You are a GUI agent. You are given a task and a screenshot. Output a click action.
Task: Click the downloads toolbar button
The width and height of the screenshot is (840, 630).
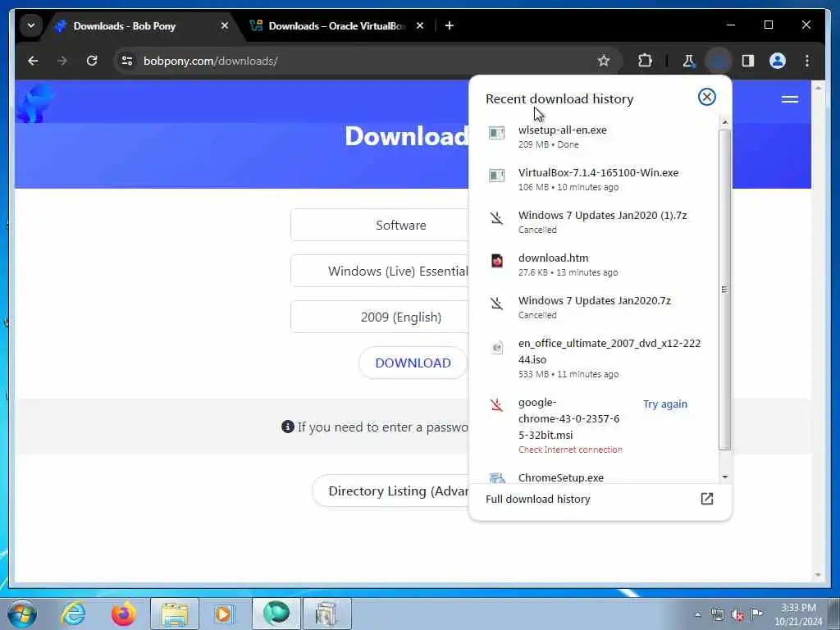[719, 61]
